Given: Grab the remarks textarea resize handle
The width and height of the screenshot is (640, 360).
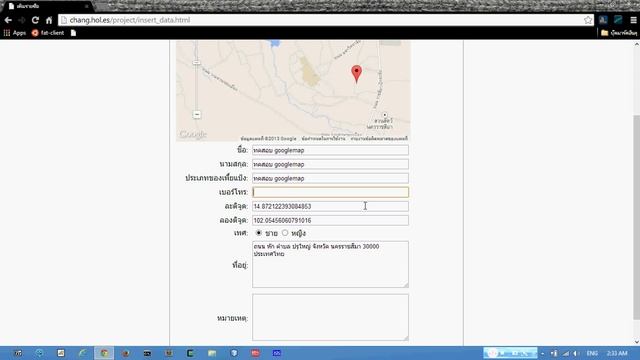Looking at the screenshot, I should pos(405,338).
